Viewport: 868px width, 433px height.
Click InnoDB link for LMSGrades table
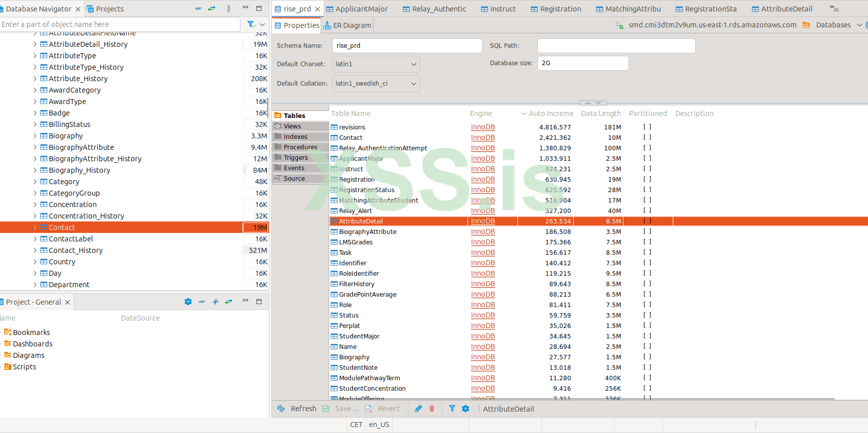[x=483, y=242]
